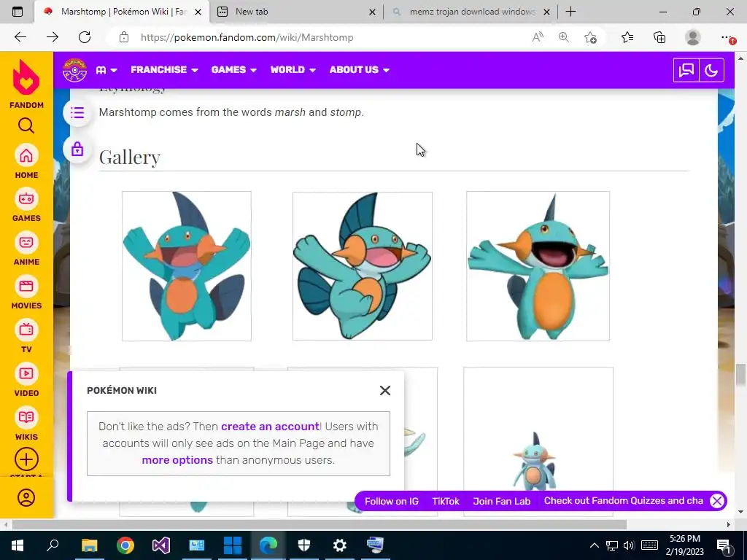Open the Collections icon
The image size is (747, 560).
tap(659, 37)
